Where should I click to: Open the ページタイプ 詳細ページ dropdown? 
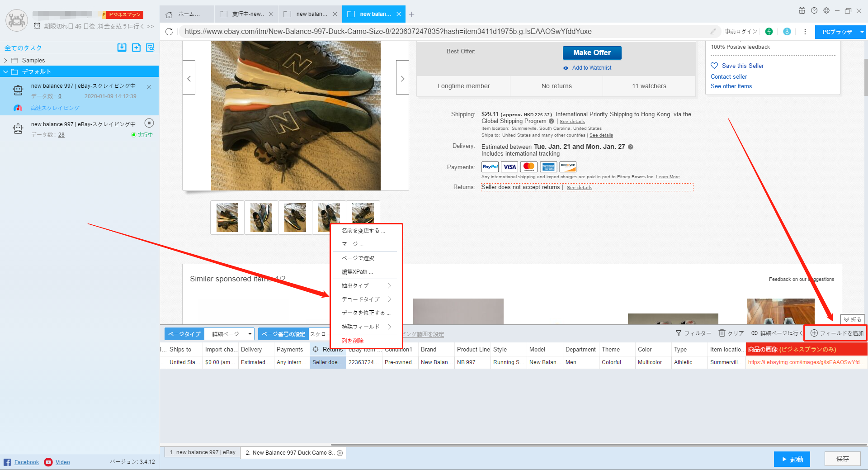[229, 334]
